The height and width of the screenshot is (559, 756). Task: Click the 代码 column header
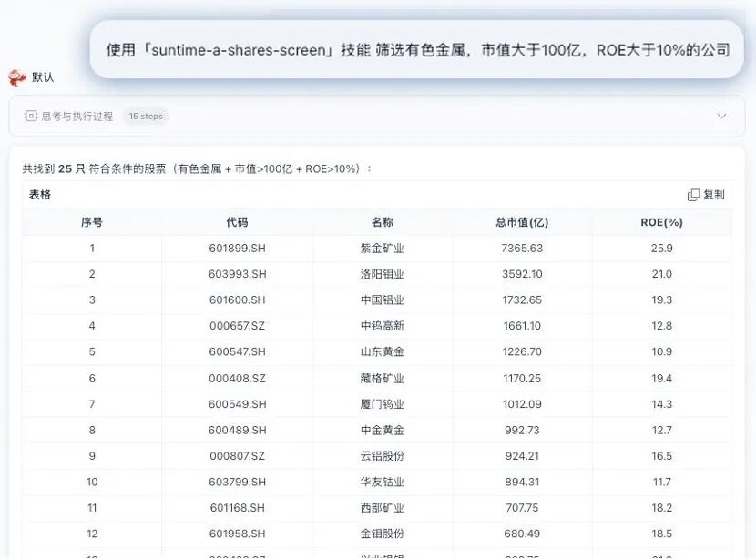tap(237, 222)
